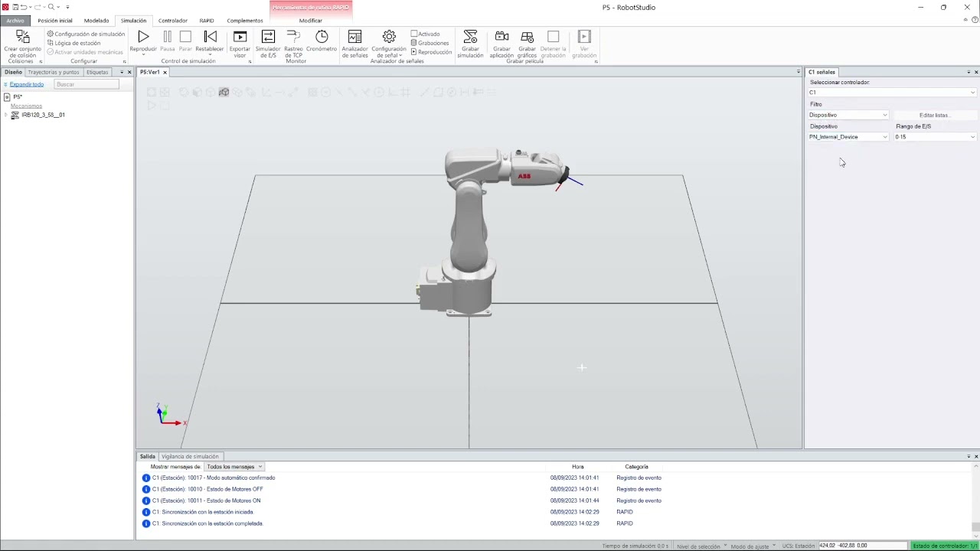Screen dimensions: 980x551
Task: Click Grabar gráficos icon
Action: [x=527, y=37]
